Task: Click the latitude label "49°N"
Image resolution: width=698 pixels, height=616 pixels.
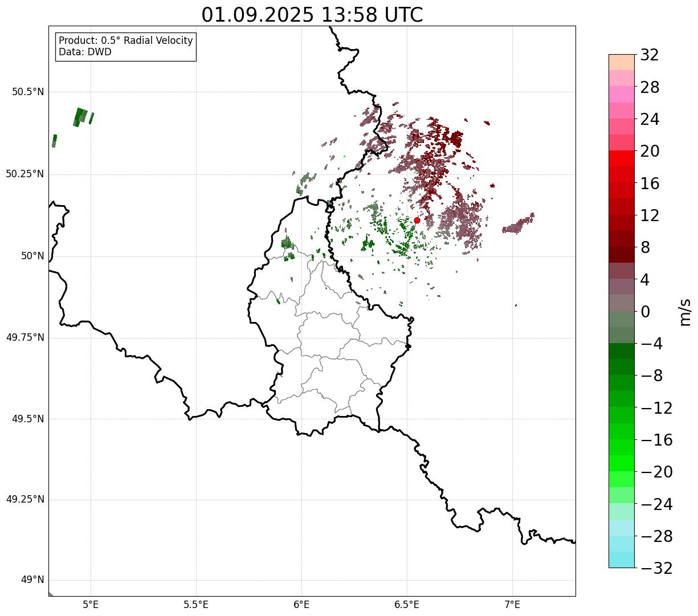Action: (x=32, y=580)
